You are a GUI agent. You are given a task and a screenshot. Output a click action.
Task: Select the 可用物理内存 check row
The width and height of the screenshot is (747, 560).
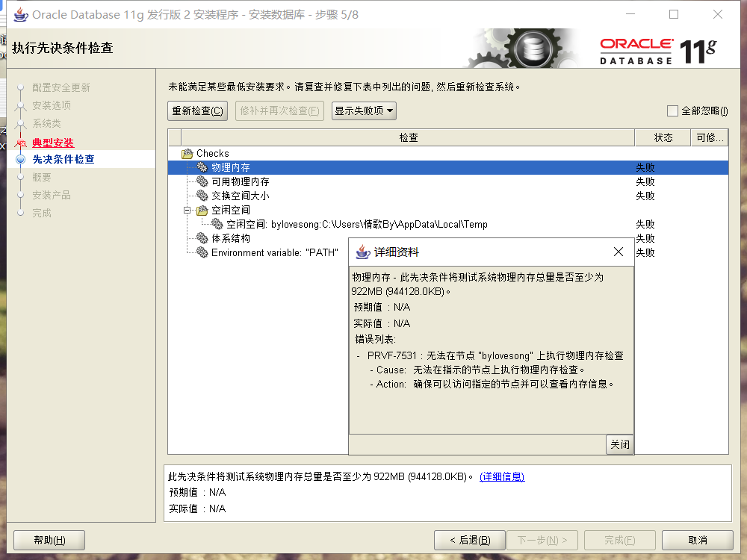(447, 182)
